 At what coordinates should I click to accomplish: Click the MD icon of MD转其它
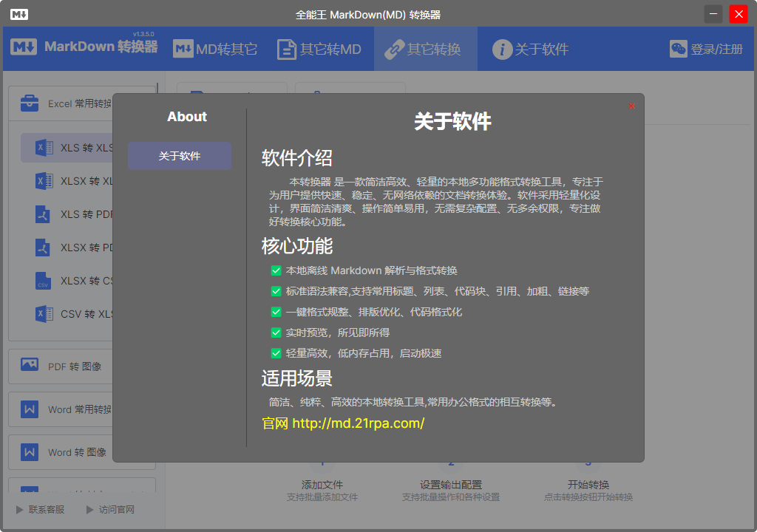(183, 49)
